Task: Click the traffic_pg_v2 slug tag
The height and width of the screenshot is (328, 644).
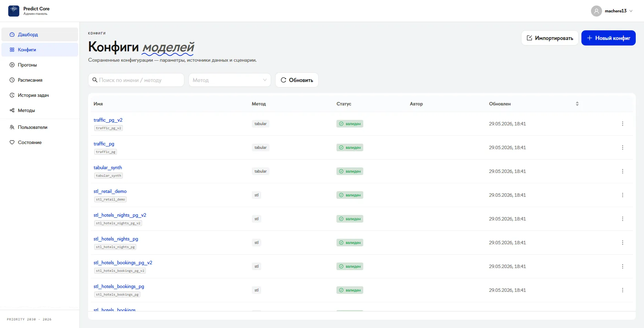Action: coord(108,128)
